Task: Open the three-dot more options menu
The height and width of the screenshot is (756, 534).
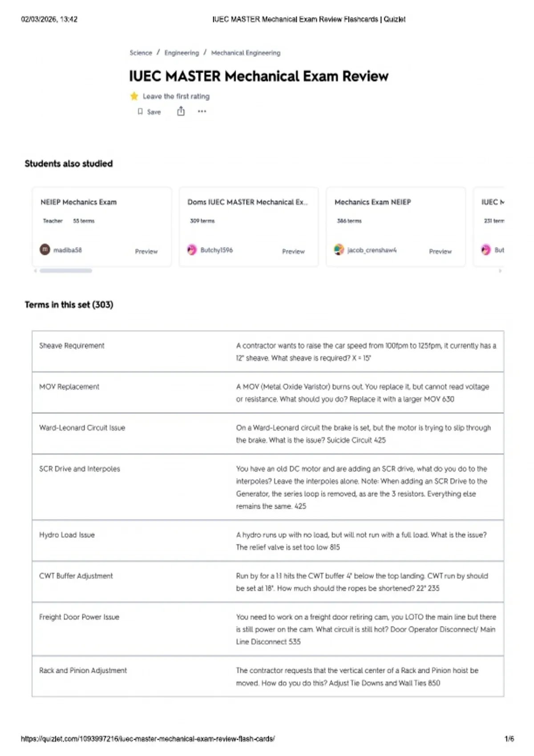Action: coord(202,111)
